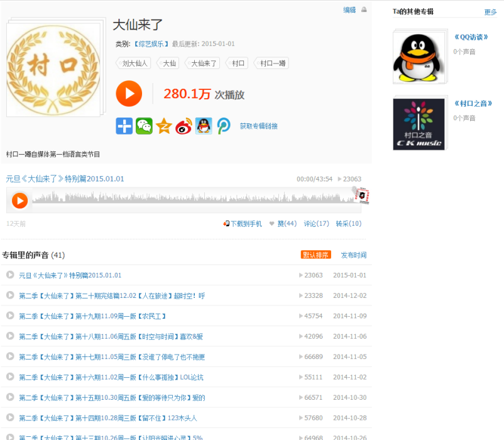
Task: Like the track with 赞(44)
Action: pos(283,224)
